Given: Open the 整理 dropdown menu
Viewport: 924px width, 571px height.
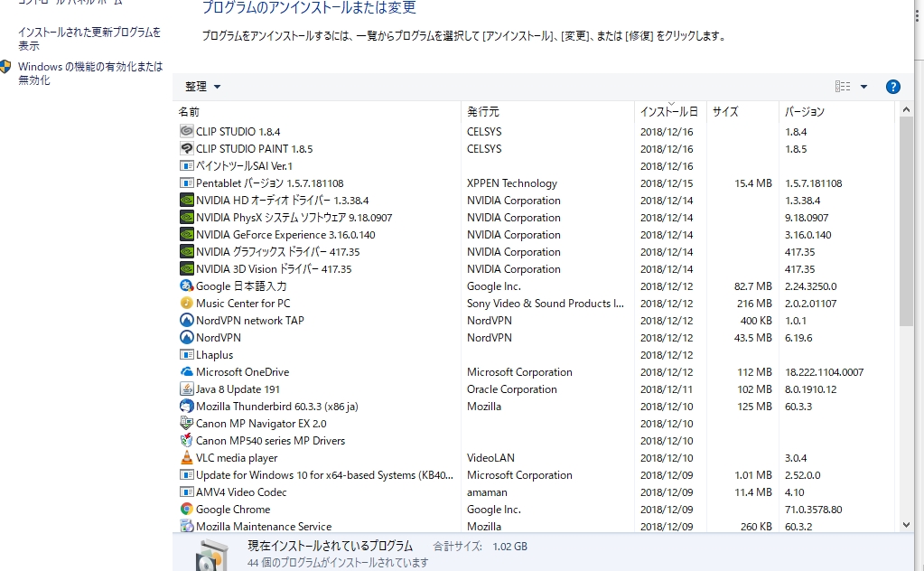Looking at the screenshot, I should [202, 87].
